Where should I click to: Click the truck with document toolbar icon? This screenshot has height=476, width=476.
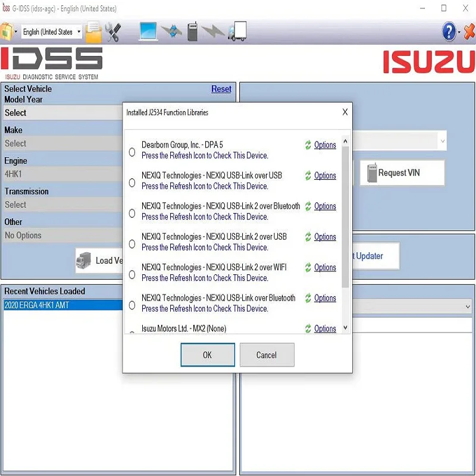(x=237, y=31)
